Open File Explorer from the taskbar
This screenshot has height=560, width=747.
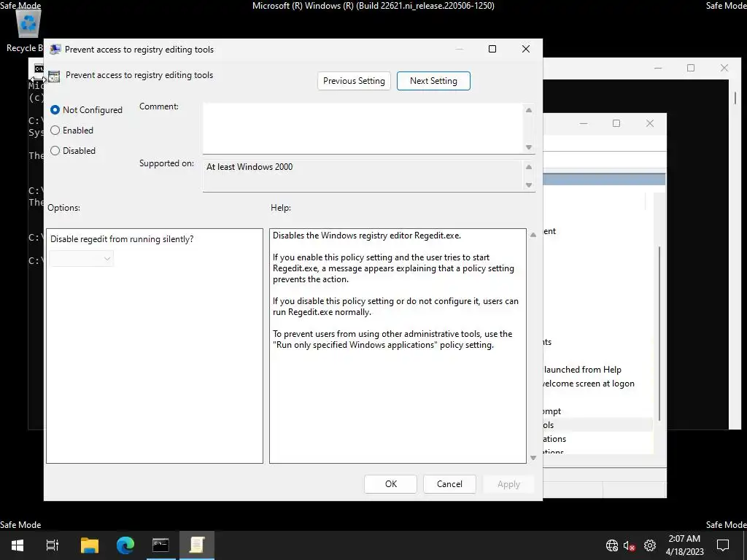[89, 545]
